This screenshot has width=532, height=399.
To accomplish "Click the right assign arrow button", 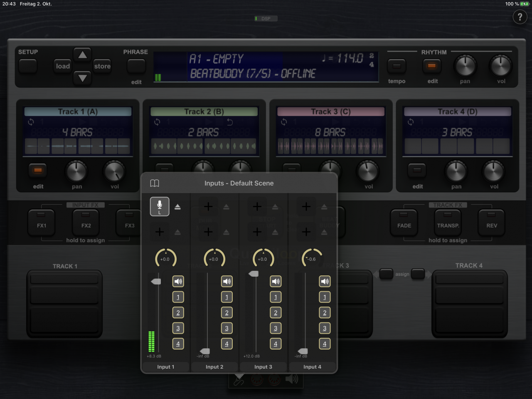I will (418, 274).
